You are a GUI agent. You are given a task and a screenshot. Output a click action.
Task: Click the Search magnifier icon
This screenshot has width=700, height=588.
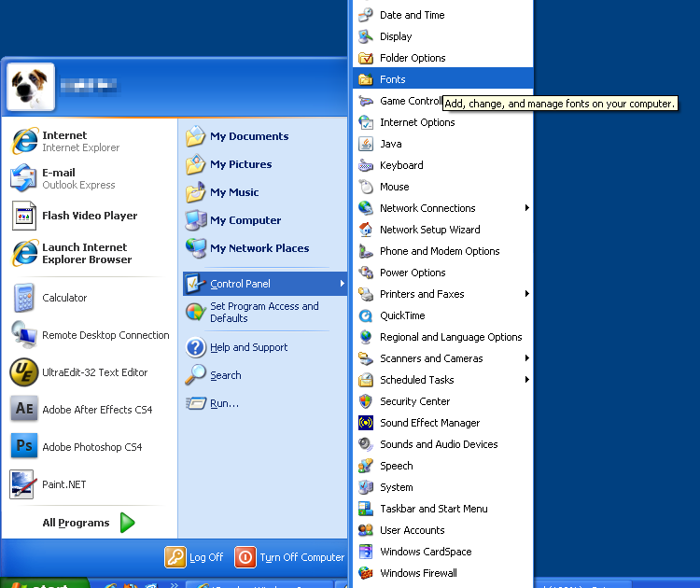coord(196,375)
